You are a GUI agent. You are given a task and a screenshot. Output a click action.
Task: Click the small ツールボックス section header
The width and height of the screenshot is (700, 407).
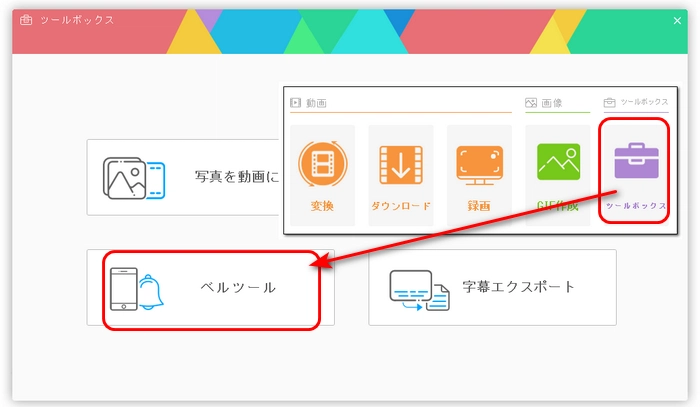[x=636, y=103]
